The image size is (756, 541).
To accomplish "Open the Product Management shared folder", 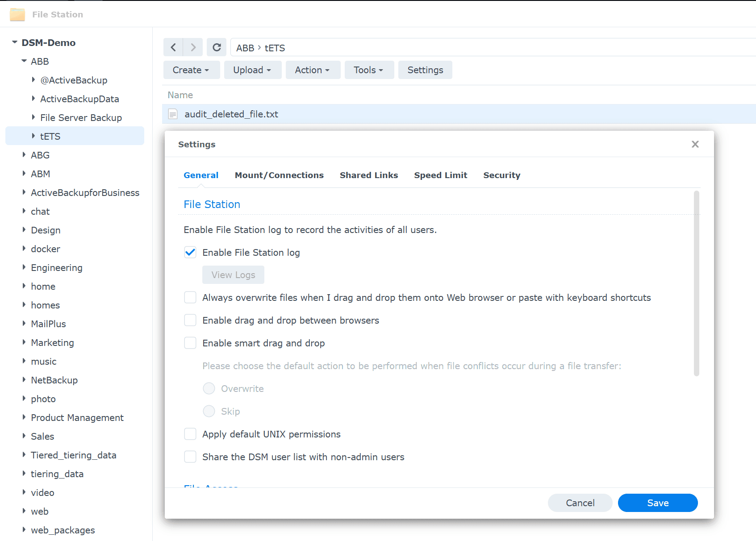I will [77, 418].
